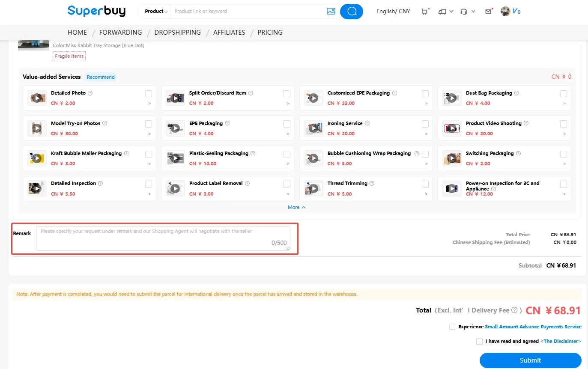Click the image search camera icon
The height and width of the screenshot is (369, 588).
[x=331, y=12]
